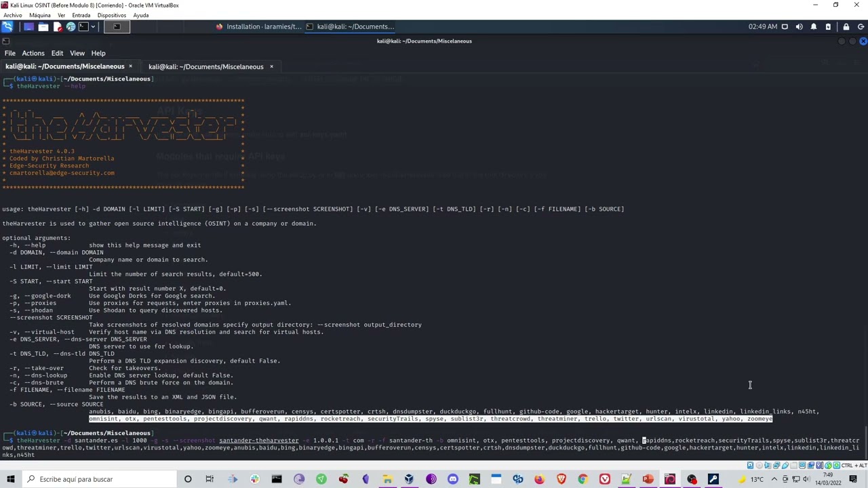Click 'Edge-Security Research' banner text
868x488 pixels.
(x=49, y=165)
